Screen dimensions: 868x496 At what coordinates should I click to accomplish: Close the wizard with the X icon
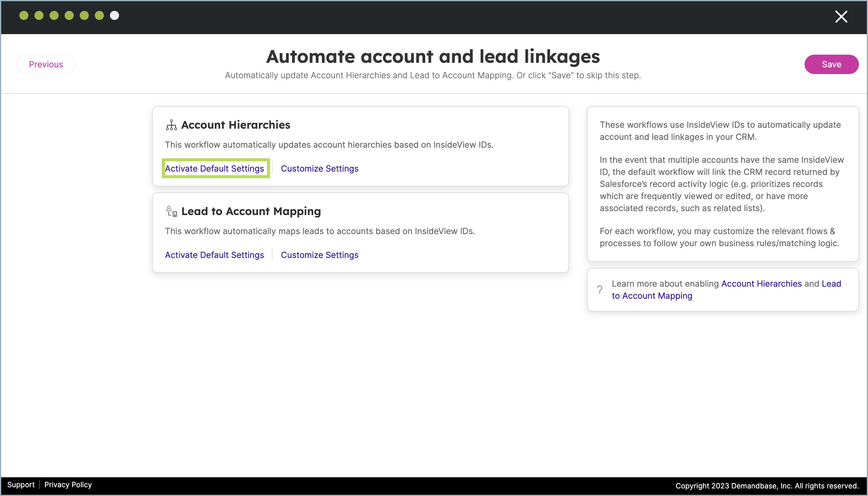pos(841,16)
